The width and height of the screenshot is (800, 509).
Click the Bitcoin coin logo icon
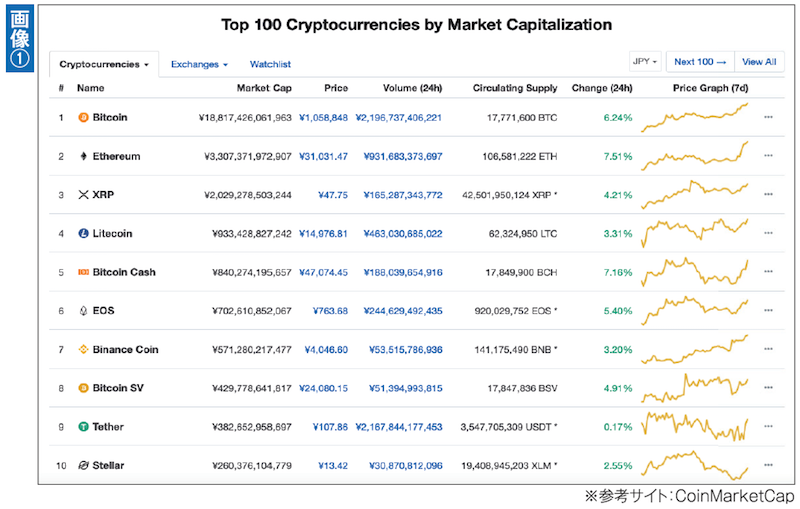[84, 118]
